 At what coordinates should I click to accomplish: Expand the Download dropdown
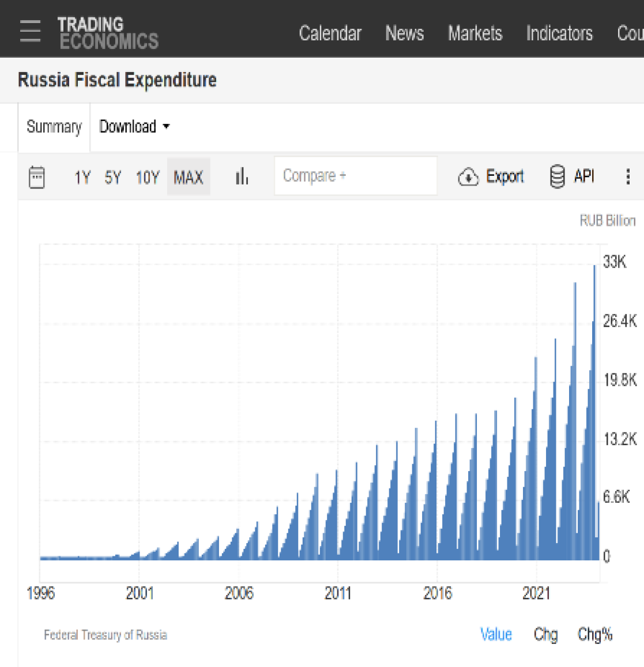pyautogui.click(x=134, y=127)
